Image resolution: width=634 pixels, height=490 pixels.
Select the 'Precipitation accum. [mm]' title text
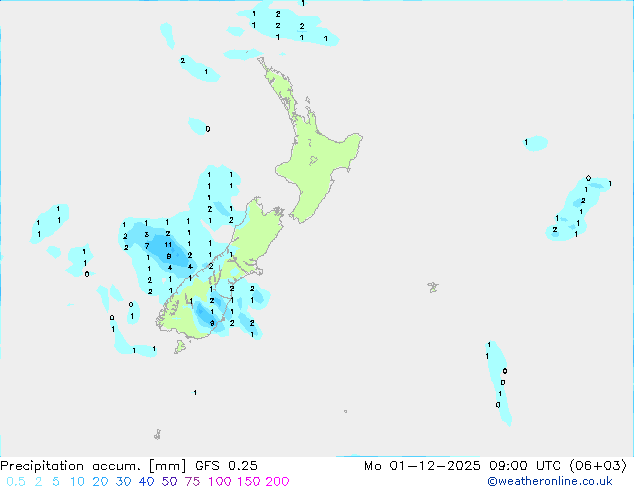click(x=93, y=466)
